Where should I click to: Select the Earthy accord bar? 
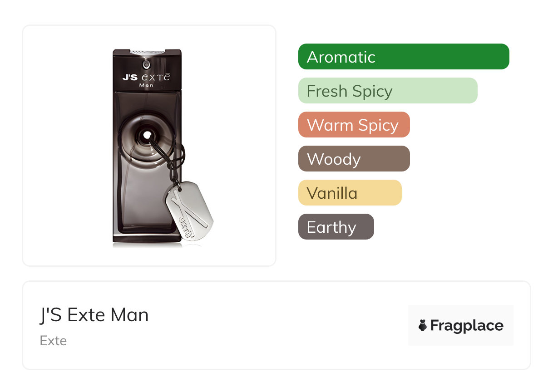tap(336, 227)
